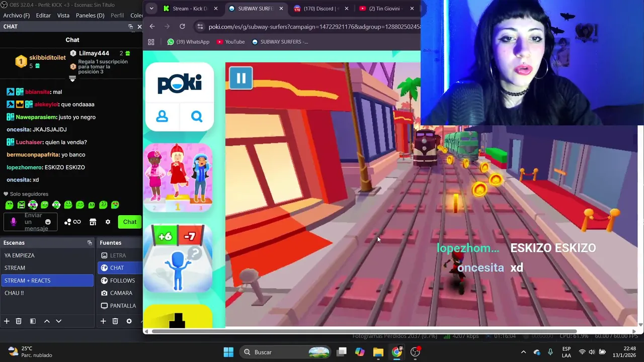
Task: Open the chat shop icon
Action: coord(93,222)
